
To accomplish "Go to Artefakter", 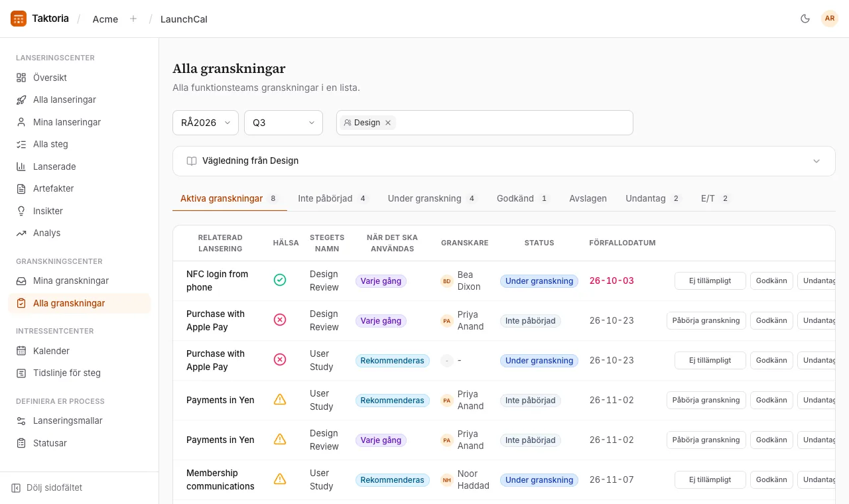I will 80,188.
